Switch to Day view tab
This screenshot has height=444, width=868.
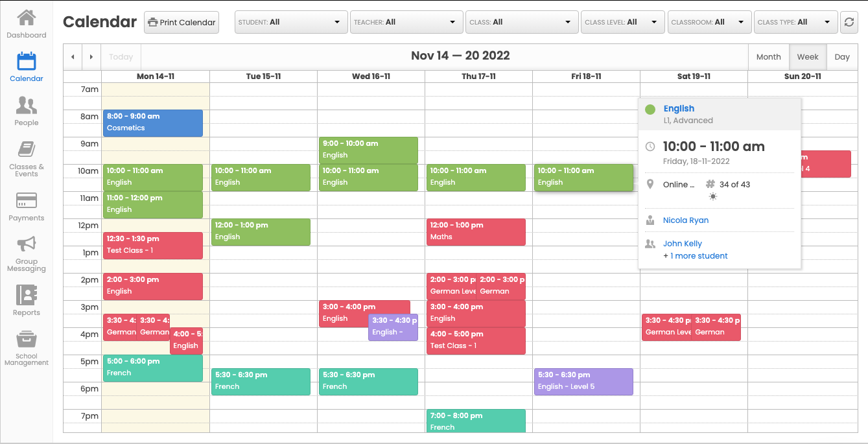tap(841, 57)
